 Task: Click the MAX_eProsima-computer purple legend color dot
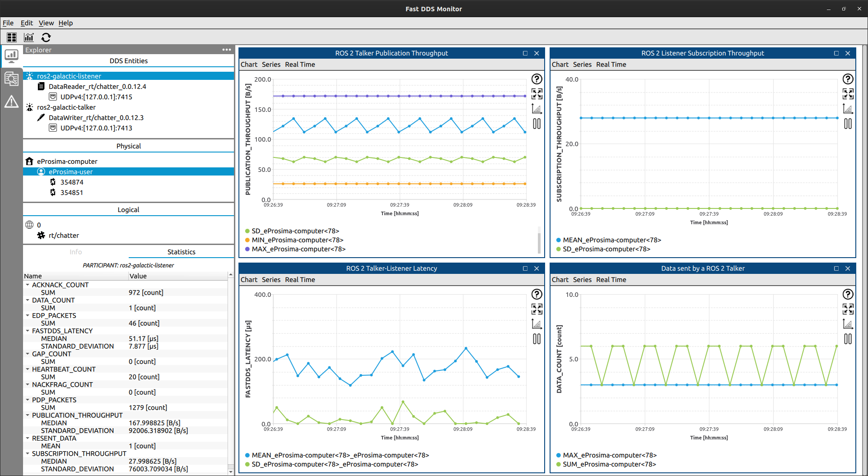click(247, 249)
